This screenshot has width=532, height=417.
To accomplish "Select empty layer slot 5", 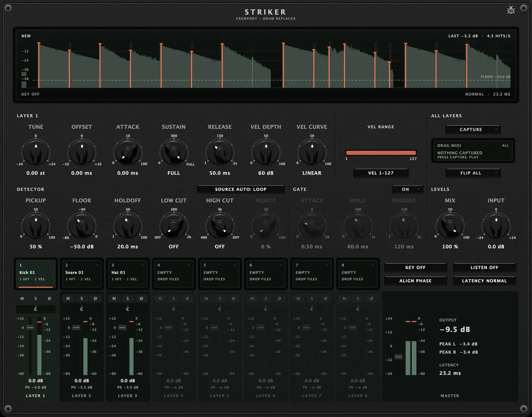I will click(220, 274).
